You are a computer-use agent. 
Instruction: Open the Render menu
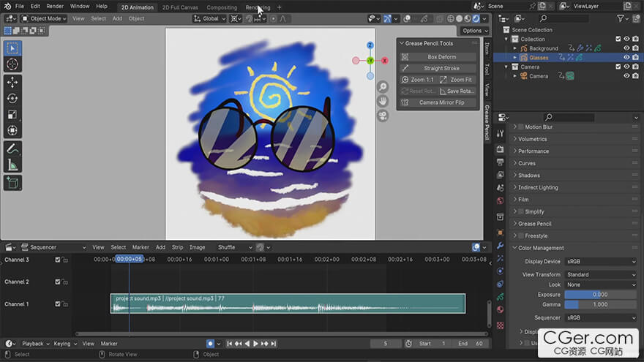coord(55,6)
